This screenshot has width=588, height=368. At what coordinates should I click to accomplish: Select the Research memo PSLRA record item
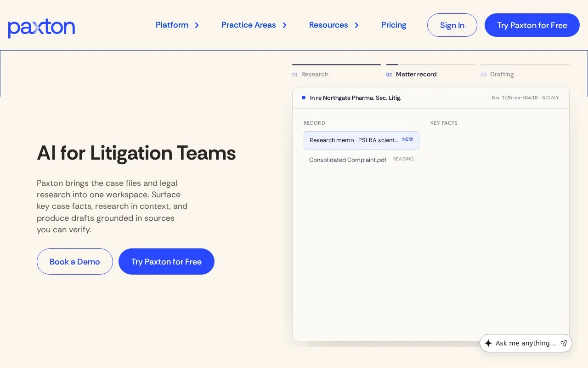click(362, 140)
